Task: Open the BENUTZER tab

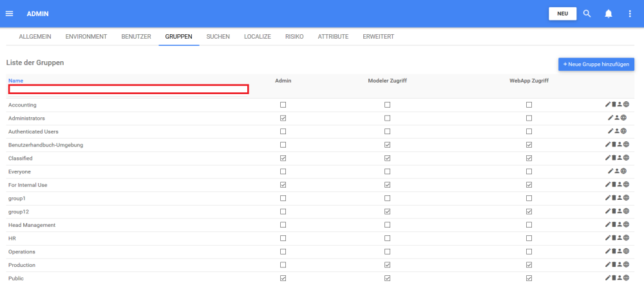Action: coord(136,37)
